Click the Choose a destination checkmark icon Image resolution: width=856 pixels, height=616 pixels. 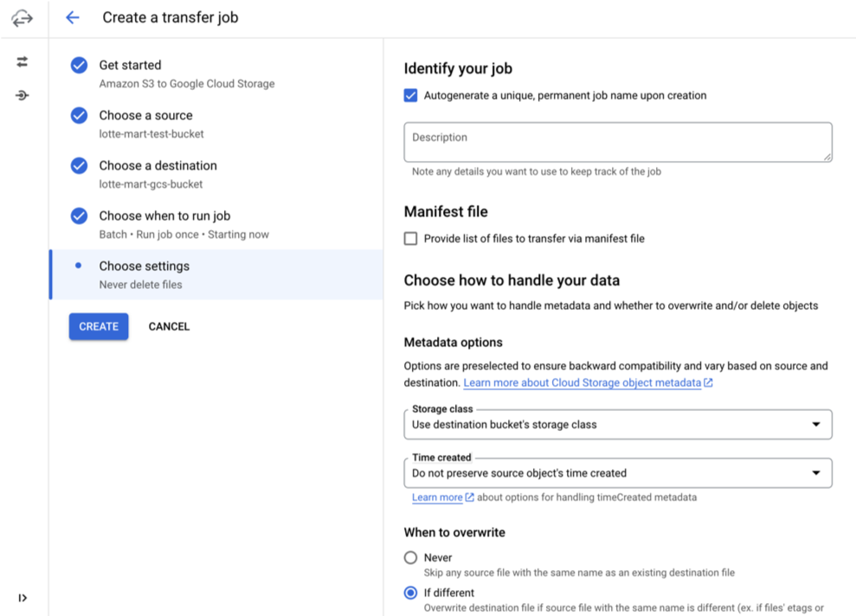tap(79, 166)
